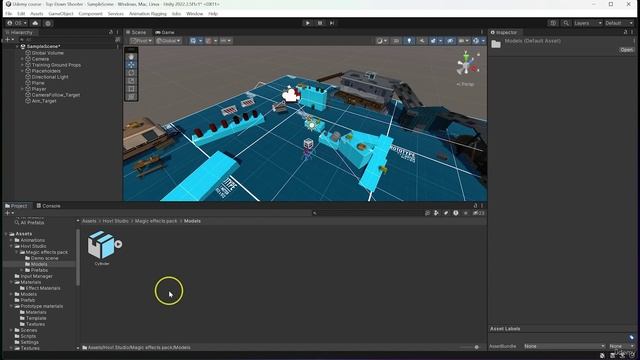Expand Training Ground Props in Hierarchy
This screenshot has width=640, height=360.
(x=22, y=65)
